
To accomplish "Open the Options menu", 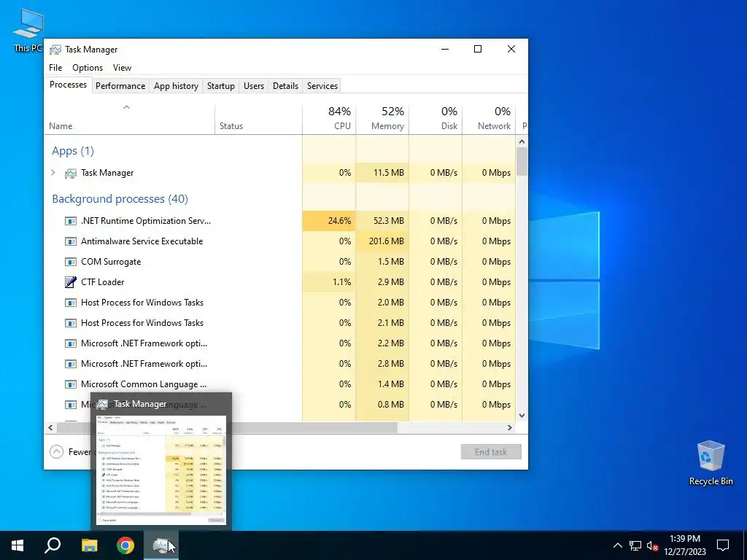I will pos(88,68).
